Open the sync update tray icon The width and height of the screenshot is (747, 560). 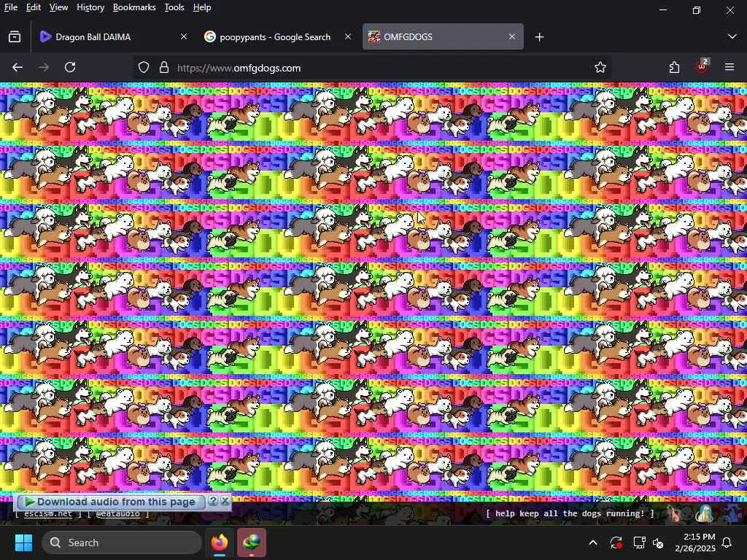tap(616, 542)
